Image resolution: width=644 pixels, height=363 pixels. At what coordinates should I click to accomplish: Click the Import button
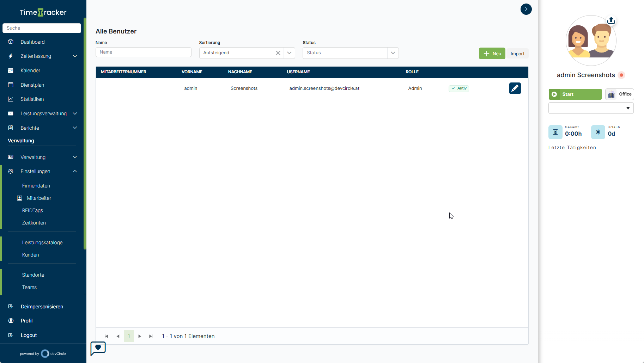point(517,54)
